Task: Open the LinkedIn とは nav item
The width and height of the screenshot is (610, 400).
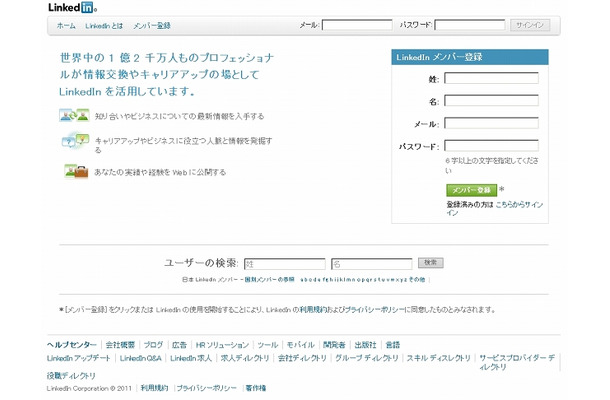Action: pyautogui.click(x=104, y=26)
